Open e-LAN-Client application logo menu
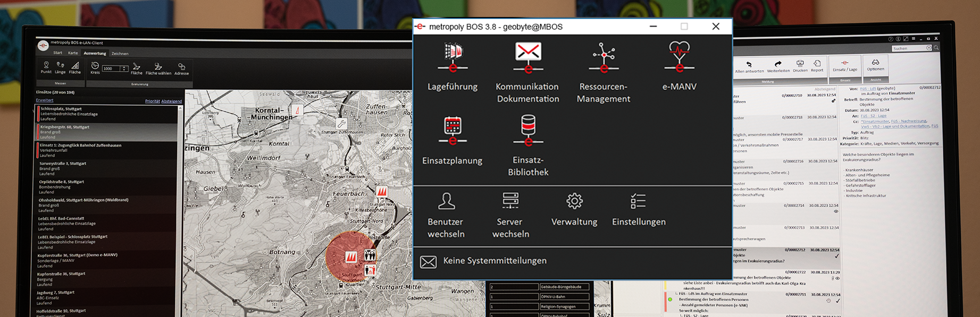This screenshot has width=980, height=317. tap(43, 46)
